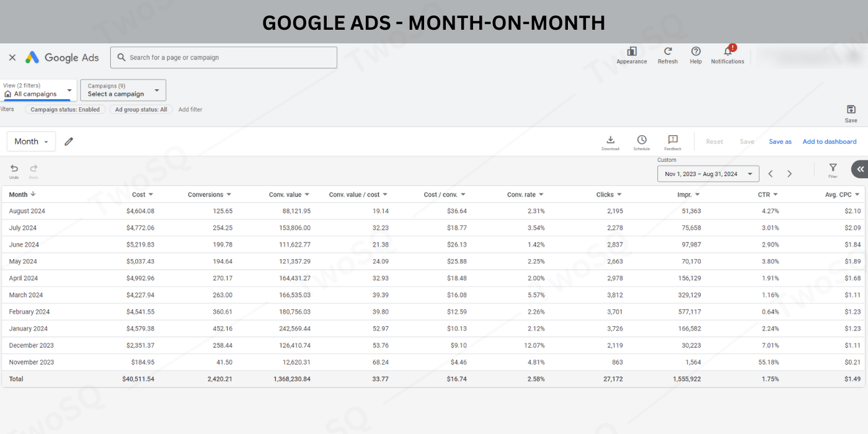Close the report with X icon

click(x=12, y=58)
